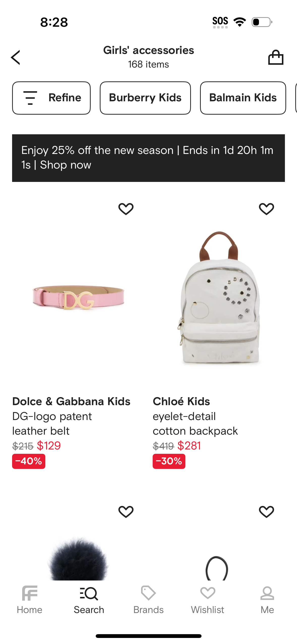Open the pink DG belt image
297x644 pixels.
point(78,297)
